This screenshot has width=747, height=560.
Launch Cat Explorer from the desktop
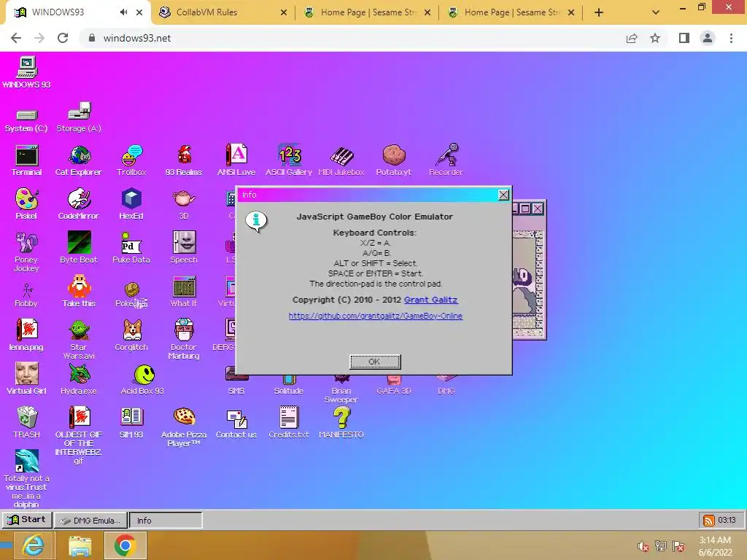click(79, 160)
